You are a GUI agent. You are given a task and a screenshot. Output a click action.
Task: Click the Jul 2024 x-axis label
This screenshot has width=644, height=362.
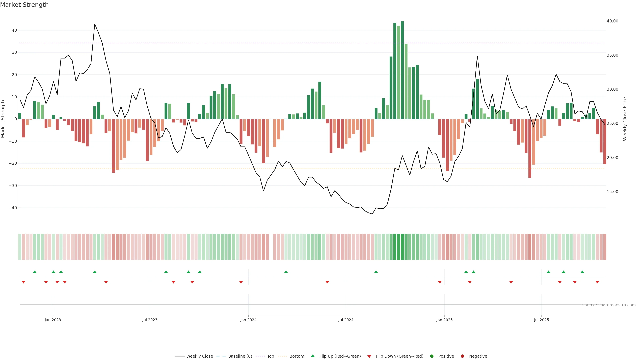(346, 320)
